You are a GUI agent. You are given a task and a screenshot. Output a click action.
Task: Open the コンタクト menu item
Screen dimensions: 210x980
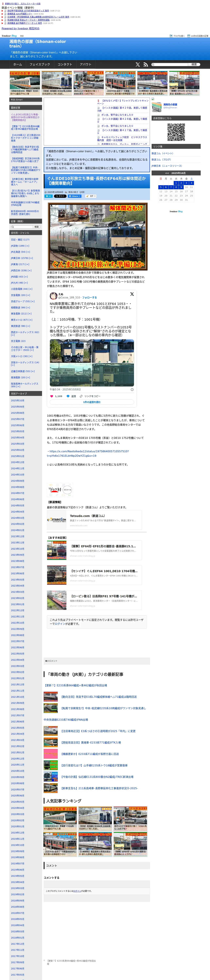pos(65,65)
